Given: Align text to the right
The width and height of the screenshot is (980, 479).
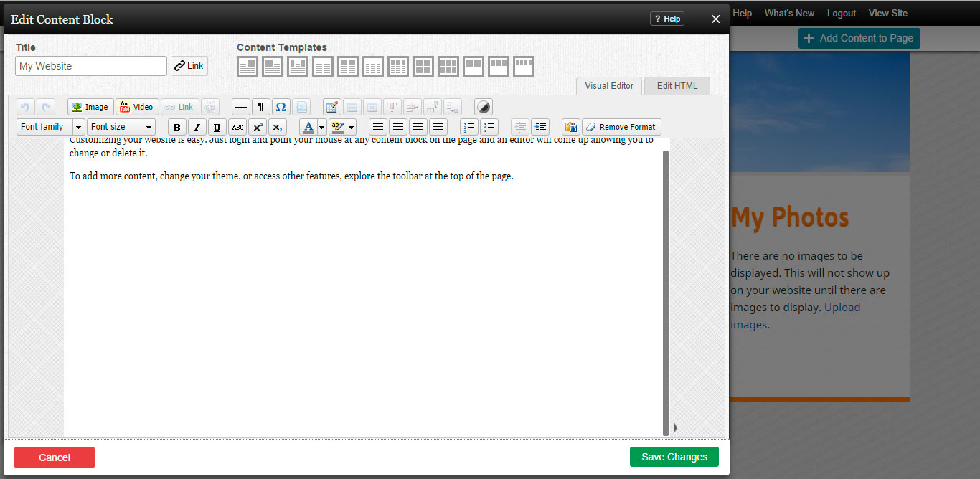Looking at the screenshot, I should pos(418,127).
